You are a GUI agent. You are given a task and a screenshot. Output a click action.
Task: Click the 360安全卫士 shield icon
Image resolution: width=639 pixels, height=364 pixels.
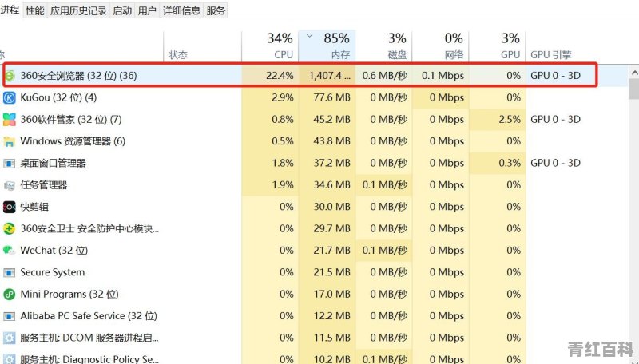[x=9, y=229]
